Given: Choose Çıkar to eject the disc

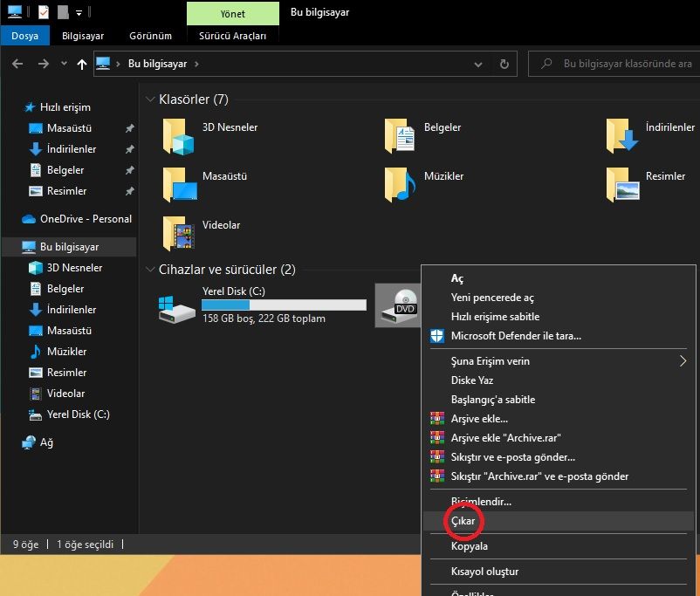Looking at the screenshot, I should tap(558, 521).
